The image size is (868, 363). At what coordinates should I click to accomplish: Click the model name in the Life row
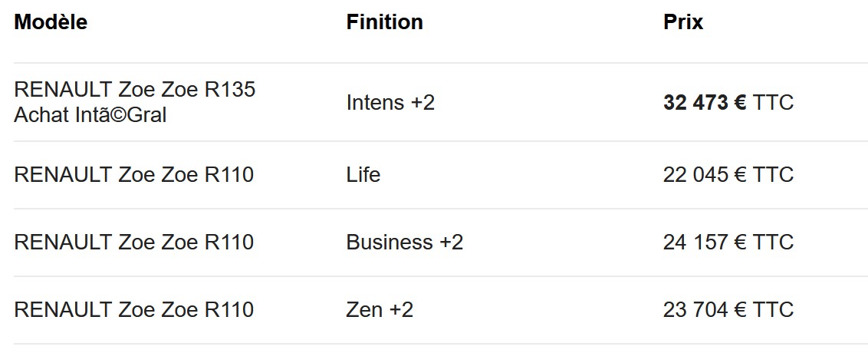point(133,175)
